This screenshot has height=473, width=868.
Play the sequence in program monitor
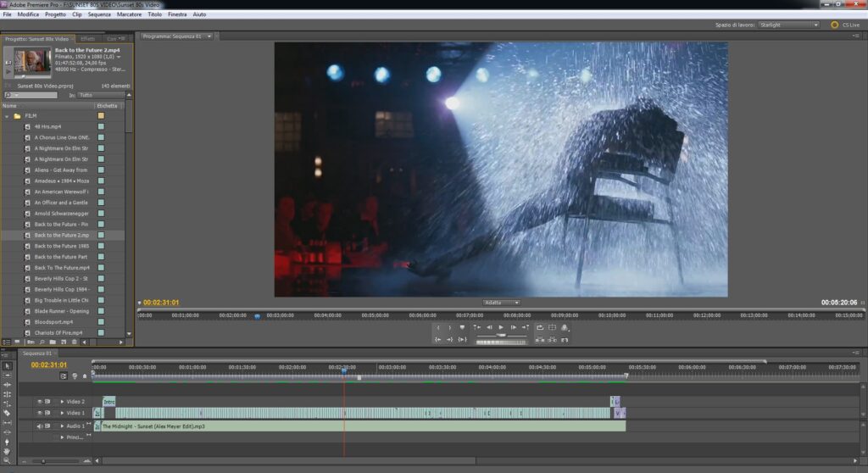(501, 327)
